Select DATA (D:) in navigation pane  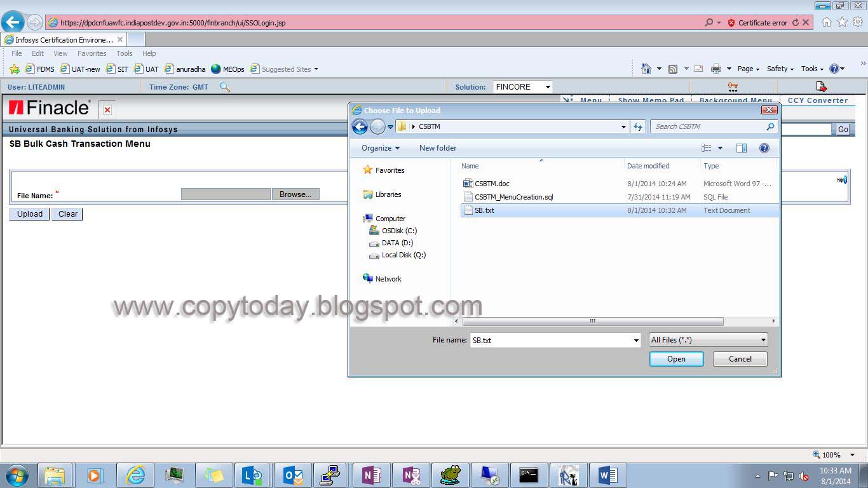[397, 243]
